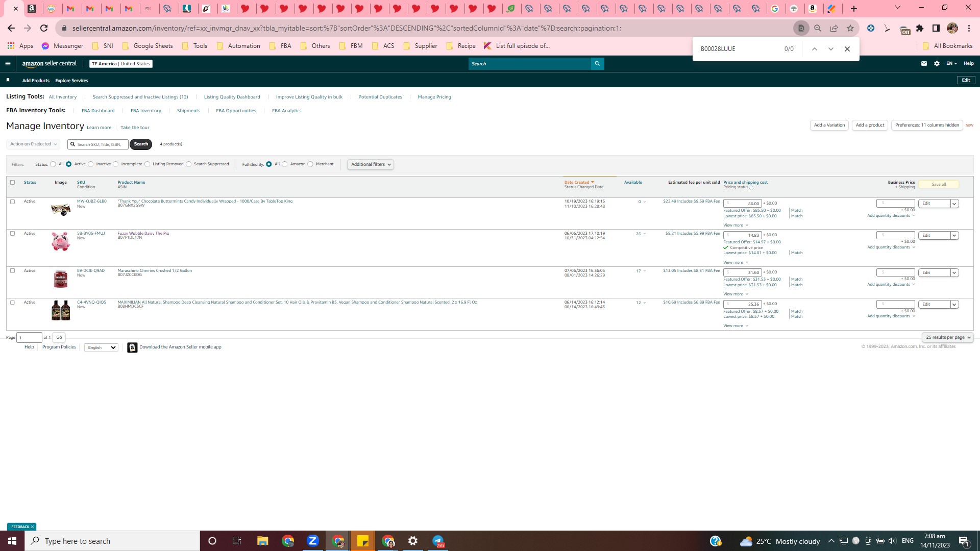
Task: Open the Chrome extensions puzzle icon
Action: (920, 29)
